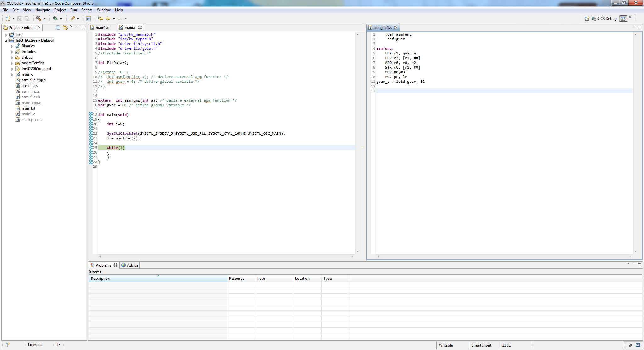Image resolution: width=644 pixels, height=350 pixels.
Task: Open the Build hammer dropdown arrow
Action: [x=44, y=19]
